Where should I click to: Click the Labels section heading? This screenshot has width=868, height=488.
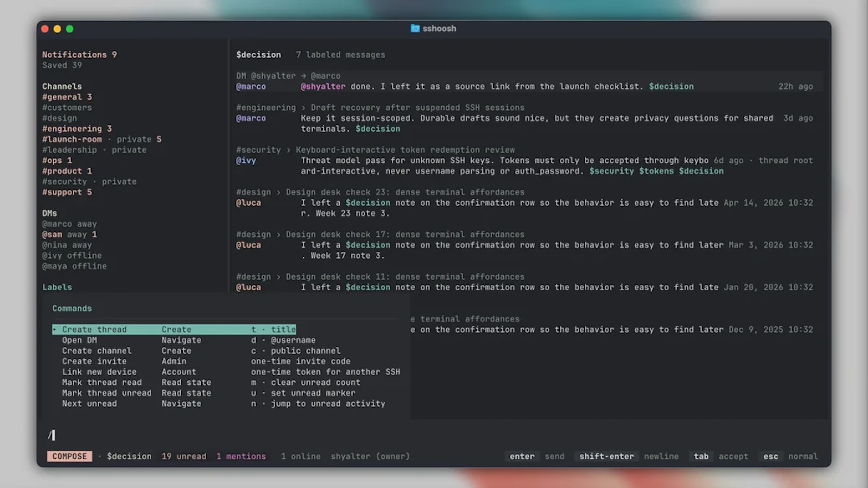tap(57, 288)
